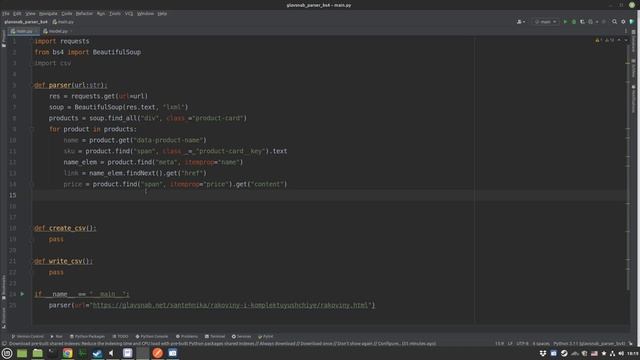Open the Linux Mint start menu
Image resolution: width=640 pixels, height=360 pixels.
point(7,353)
